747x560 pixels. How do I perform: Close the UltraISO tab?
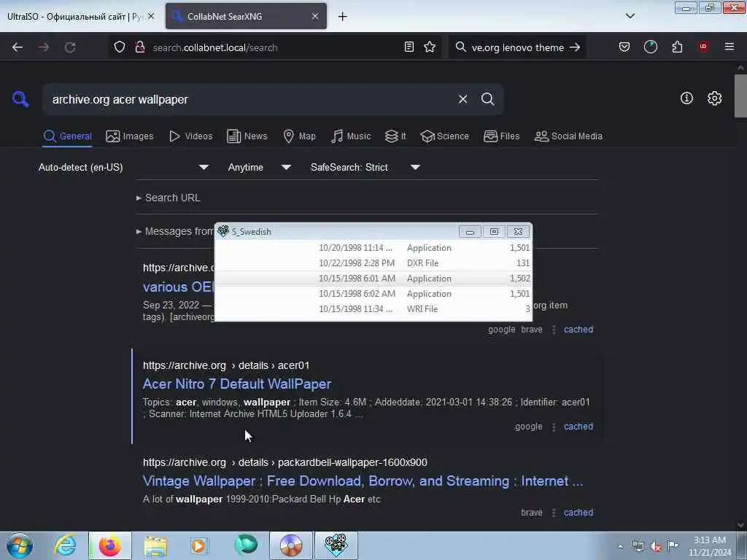[x=151, y=16]
